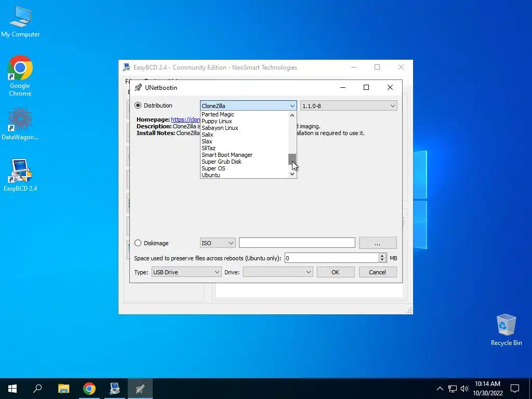Increase persistence space with up arrow

[382, 256]
